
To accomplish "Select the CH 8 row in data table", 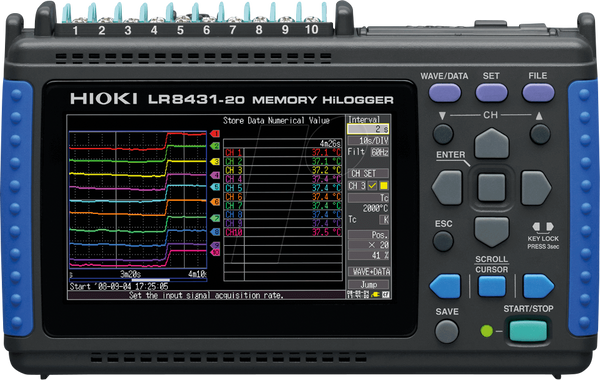I will 282,214.
